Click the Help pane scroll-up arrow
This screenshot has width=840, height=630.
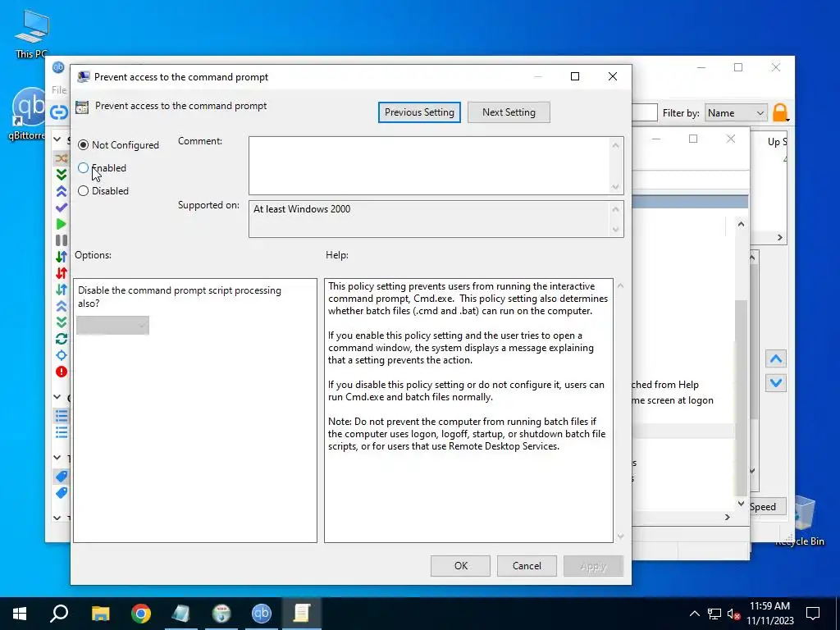(620, 286)
